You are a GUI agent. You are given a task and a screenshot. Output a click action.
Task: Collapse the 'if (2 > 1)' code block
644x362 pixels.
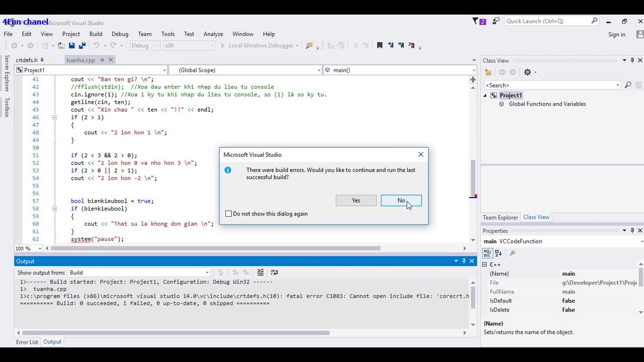click(x=54, y=117)
